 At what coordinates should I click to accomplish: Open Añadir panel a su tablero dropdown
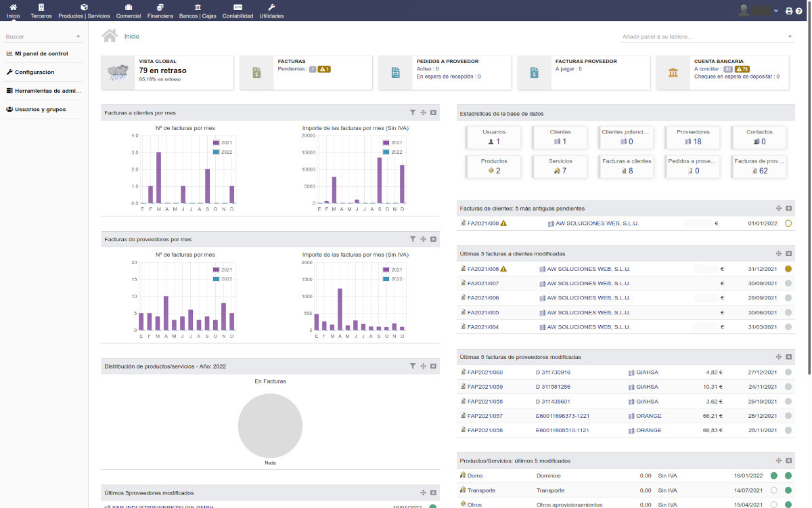coord(707,37)
